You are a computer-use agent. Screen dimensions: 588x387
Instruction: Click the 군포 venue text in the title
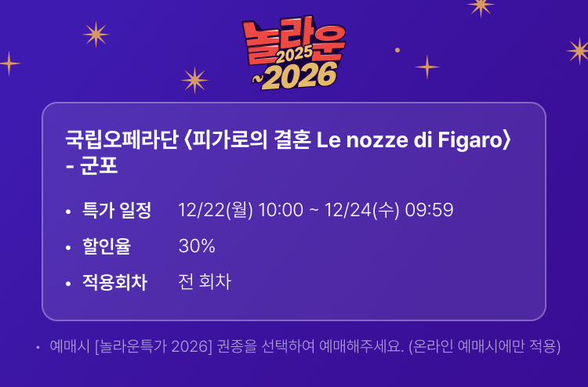[x=100, y=168]
